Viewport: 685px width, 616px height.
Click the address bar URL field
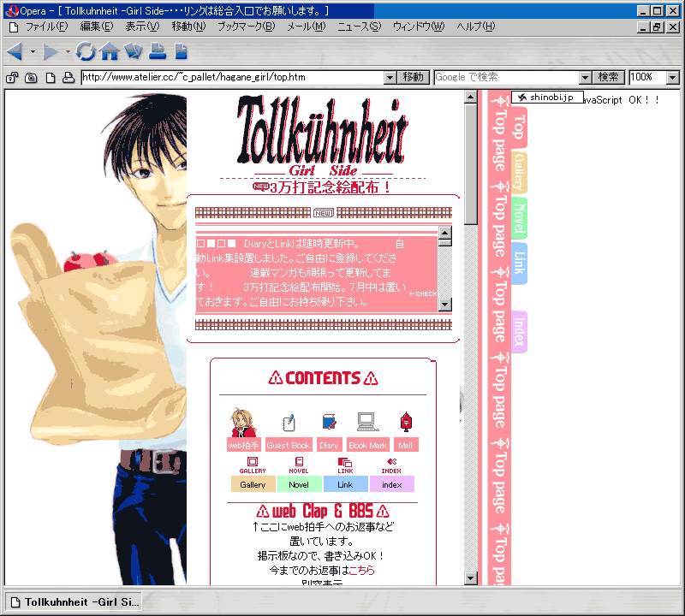233,77
